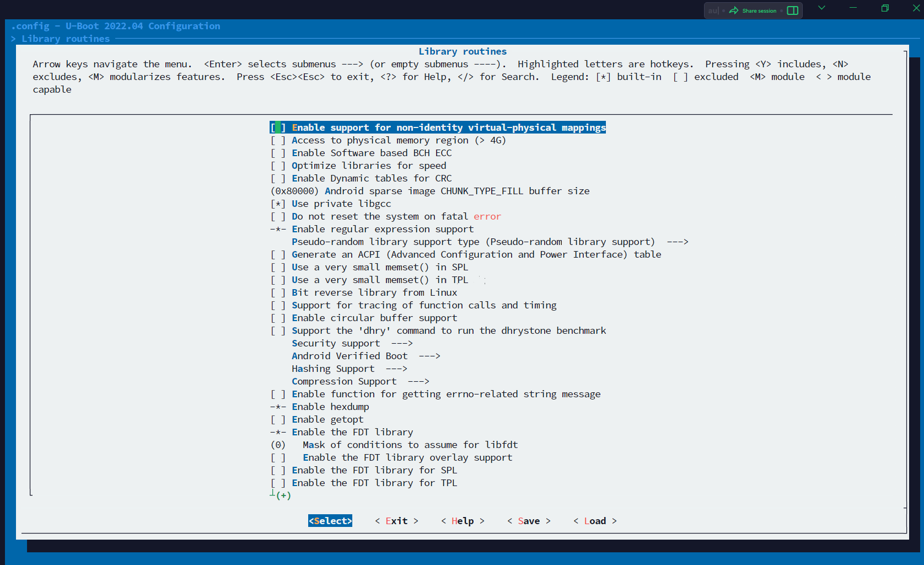Edit Mask of conditions for libfdt value

394,445
